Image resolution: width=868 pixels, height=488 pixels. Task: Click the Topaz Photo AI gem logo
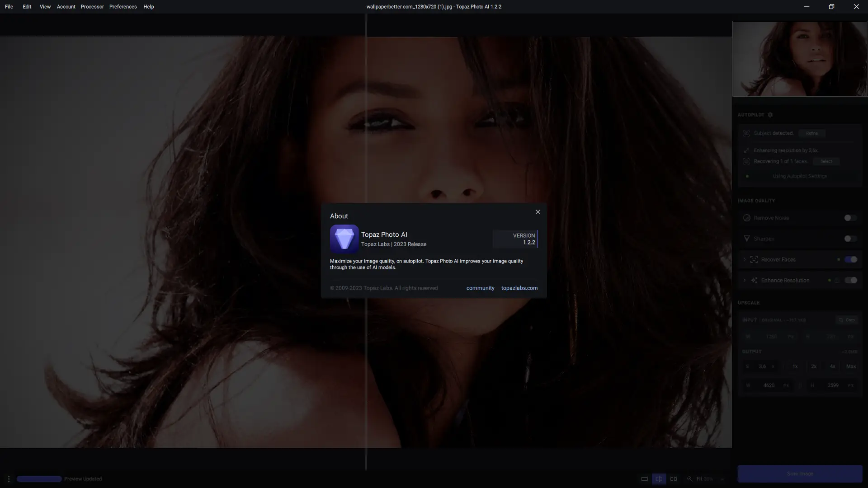click(344, 239)
